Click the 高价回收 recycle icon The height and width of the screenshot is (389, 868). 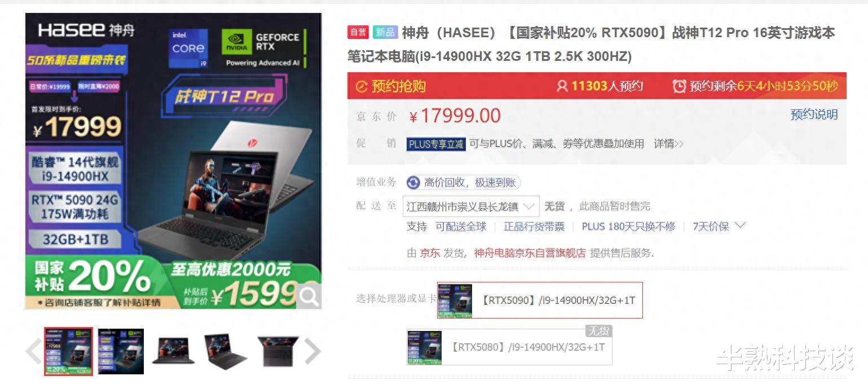pyautogui.click(x=413, y=183)
